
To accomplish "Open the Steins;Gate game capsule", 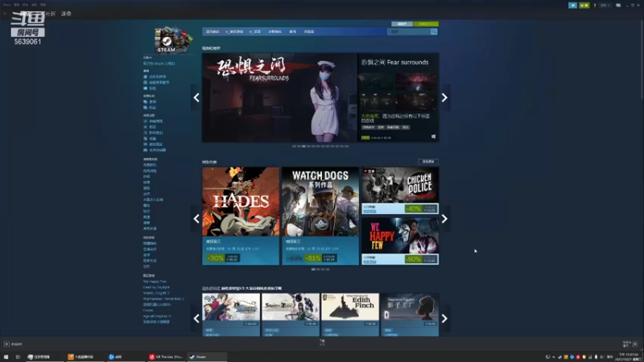I will tap(291, 315).
